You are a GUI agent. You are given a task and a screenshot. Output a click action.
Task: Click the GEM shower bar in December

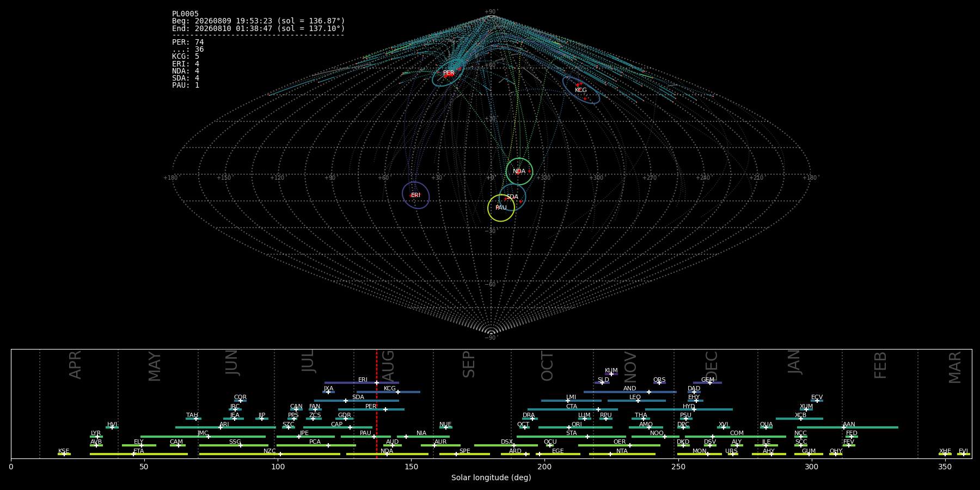point(707,383)
